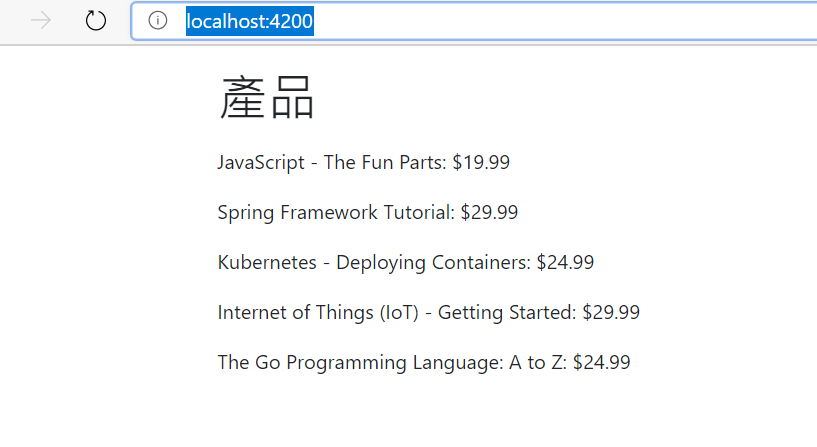Viewport: 817px width, 447px height.
Task: Select Deploying Containers text
Action: coord(432,263)
